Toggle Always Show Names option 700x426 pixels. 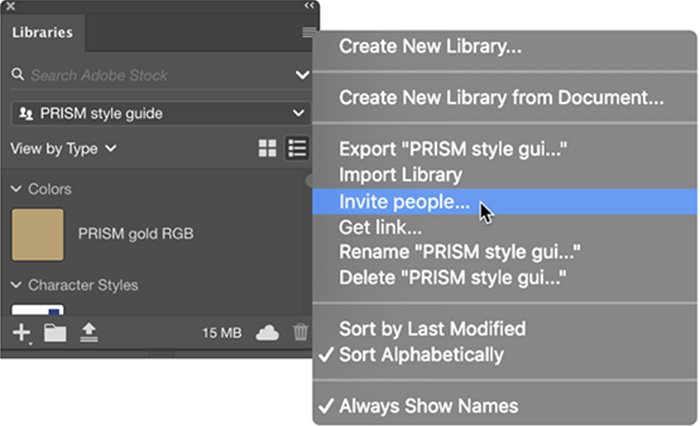point(428,406)
